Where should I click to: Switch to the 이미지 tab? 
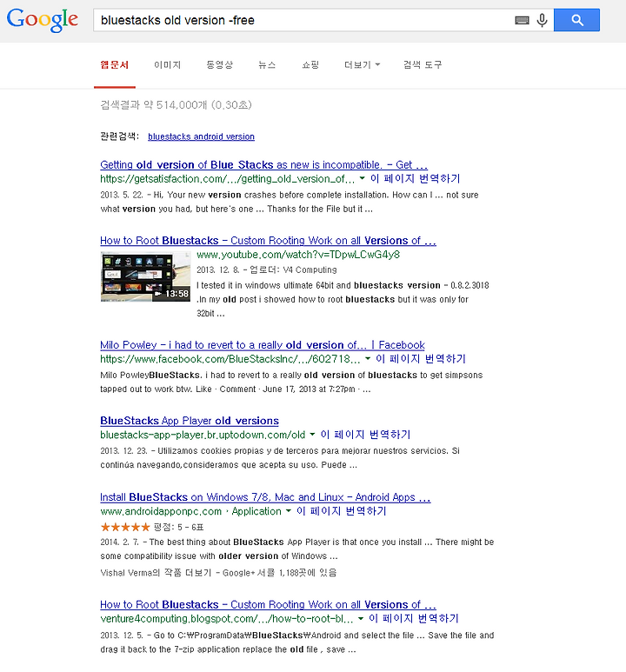point(167,64)
